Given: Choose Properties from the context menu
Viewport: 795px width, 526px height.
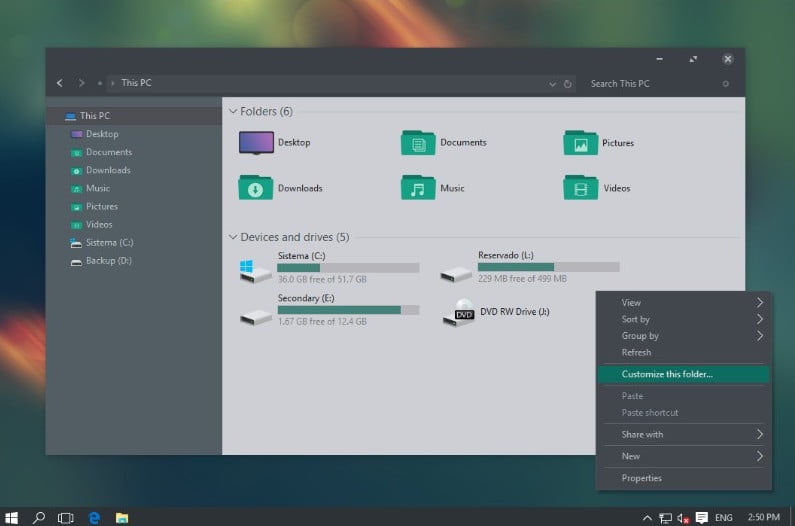Looking at the screenshot, I should 683,478.
